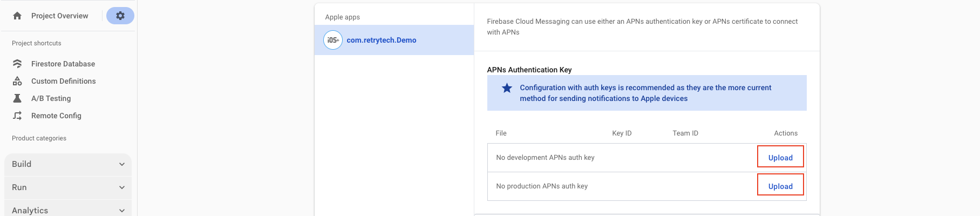Click the A/B Testing flask icon

[17, 98]
